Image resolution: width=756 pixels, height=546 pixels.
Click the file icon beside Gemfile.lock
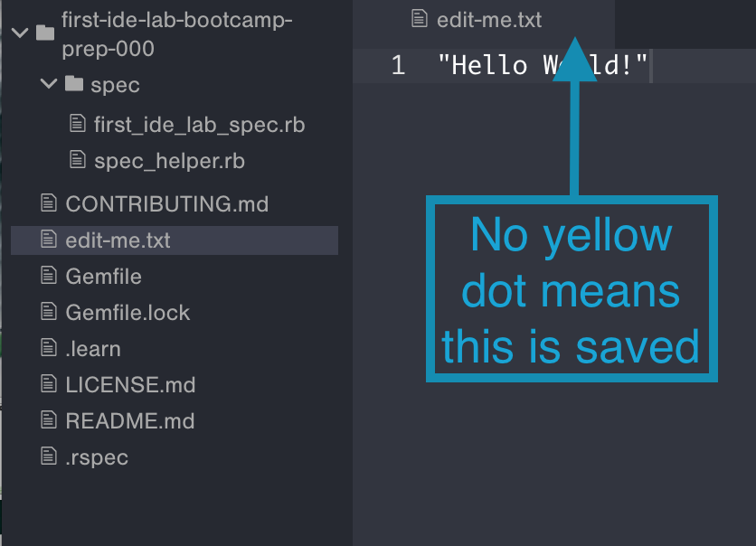(x=48, y=312)
